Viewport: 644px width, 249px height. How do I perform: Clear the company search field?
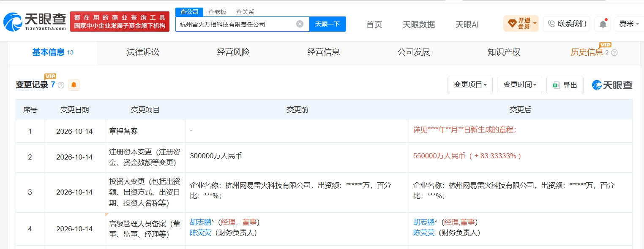300,24
